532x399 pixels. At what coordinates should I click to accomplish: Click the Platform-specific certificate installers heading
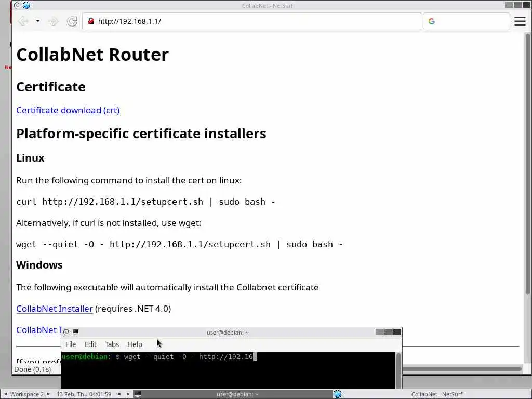[x=141, y=134]
